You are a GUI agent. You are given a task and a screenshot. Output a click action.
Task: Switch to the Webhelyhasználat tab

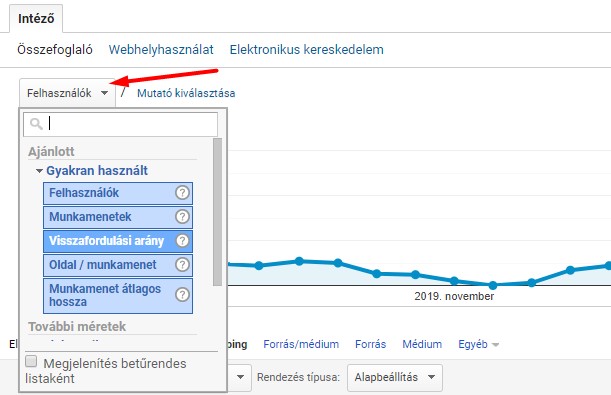click(x=161, y=49)
